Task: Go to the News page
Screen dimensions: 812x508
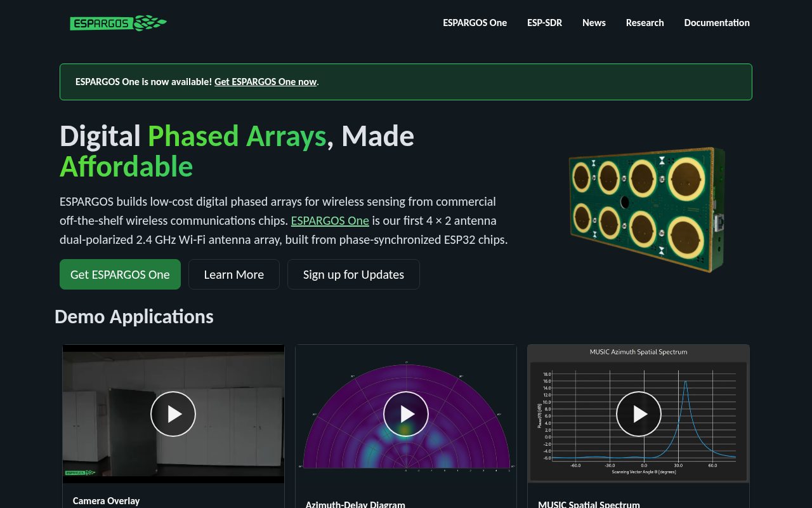Action: click(x=594, y=23)
